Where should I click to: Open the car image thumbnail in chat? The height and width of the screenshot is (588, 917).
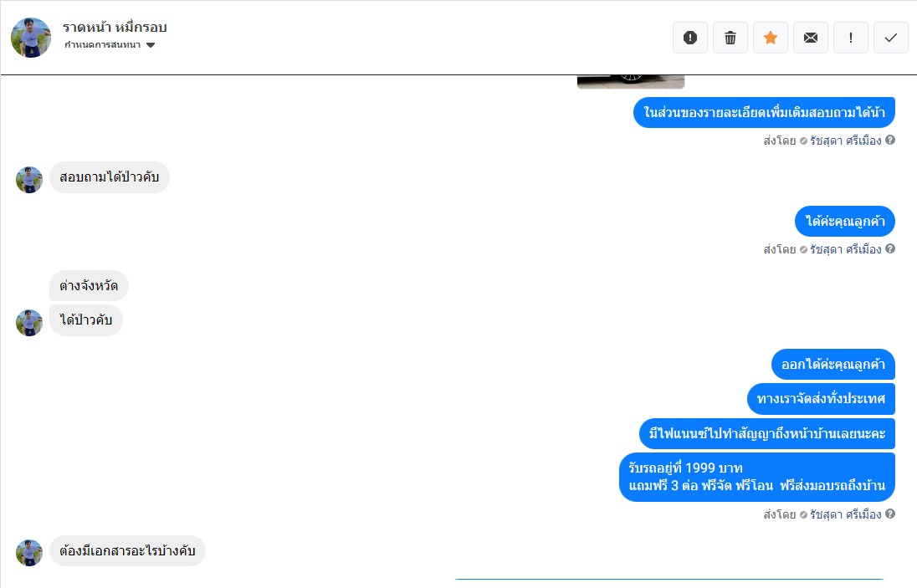pos(631,82)
